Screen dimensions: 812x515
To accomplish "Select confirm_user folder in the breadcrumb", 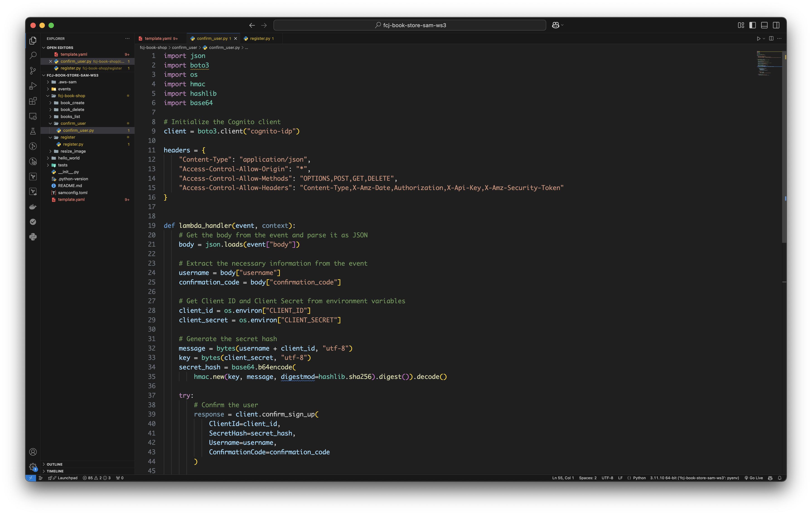I will [x=184, y=48].
